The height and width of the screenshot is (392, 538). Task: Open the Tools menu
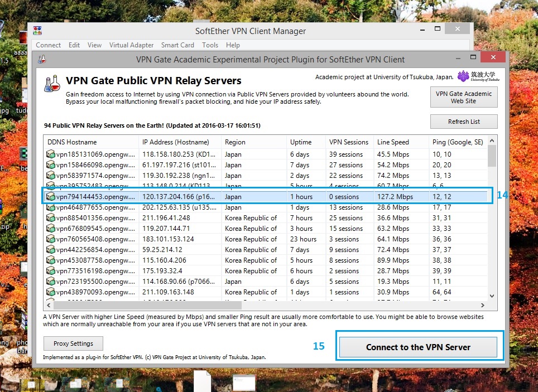(x=210, y=45)
